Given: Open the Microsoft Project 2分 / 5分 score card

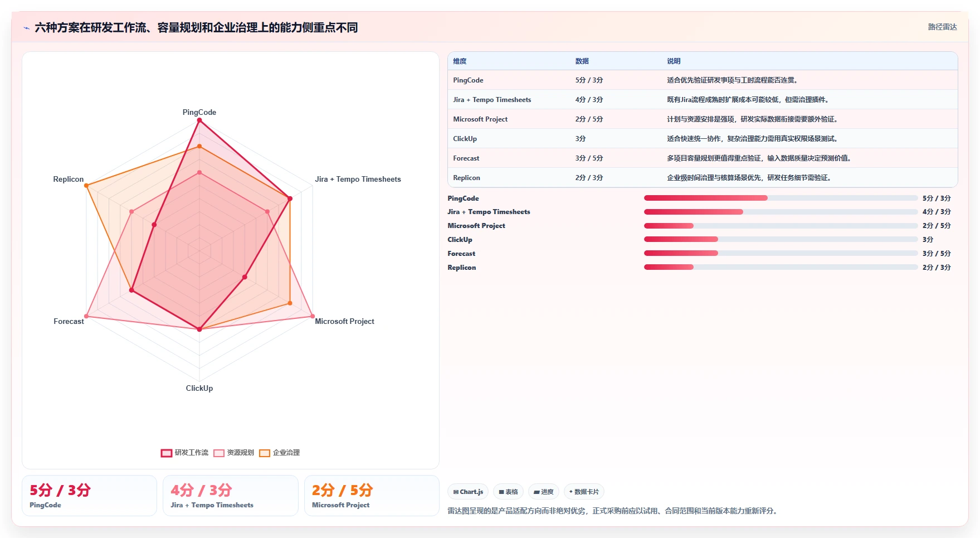Looking at the screenshot, I should 372,496.
